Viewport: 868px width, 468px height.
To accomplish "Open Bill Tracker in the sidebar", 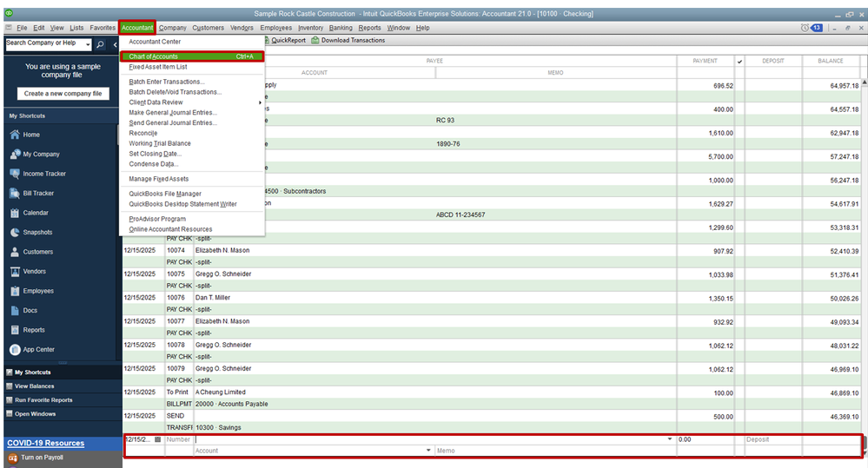I will (38, 193).
